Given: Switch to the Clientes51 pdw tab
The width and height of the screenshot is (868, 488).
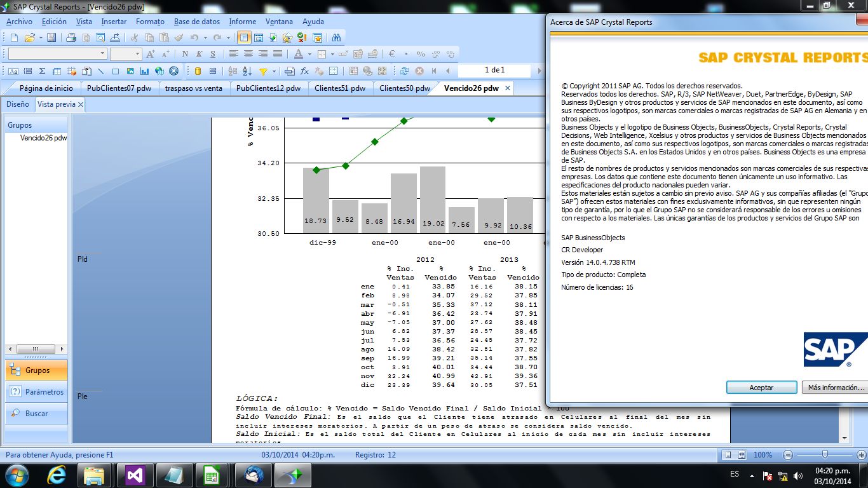Looking at the screenshot, I should click(x=340, y=88).
